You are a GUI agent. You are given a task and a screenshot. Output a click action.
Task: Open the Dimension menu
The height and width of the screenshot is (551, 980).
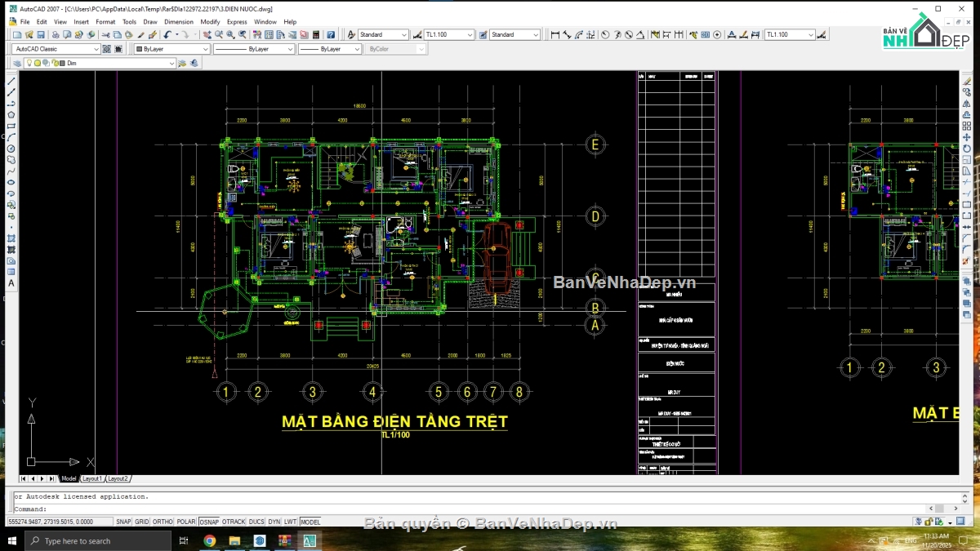point(179,22)
